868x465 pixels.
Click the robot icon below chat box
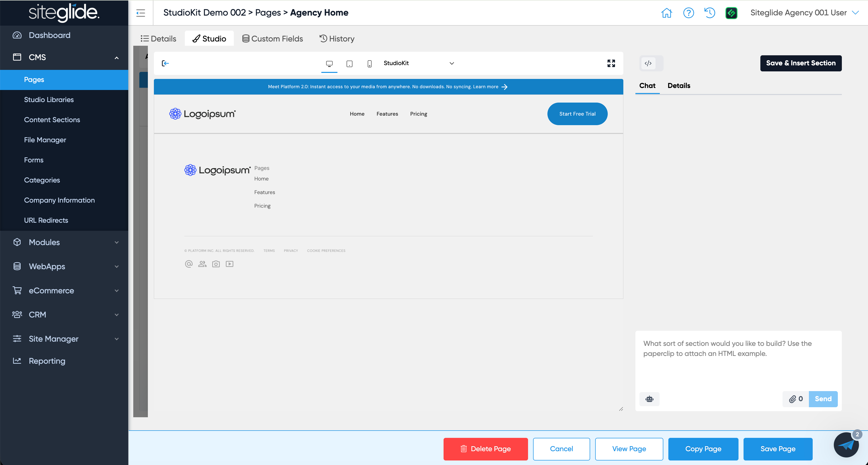coord(649,399)
